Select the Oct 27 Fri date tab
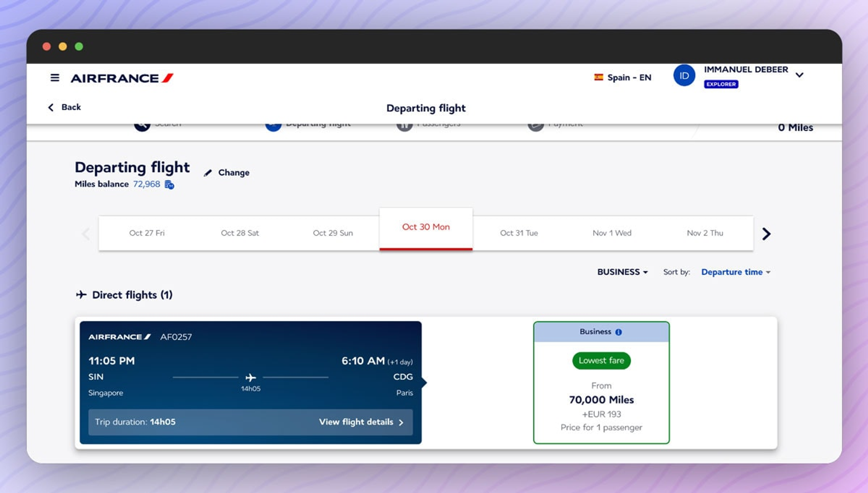868x493 pixels. coord(147,233)
